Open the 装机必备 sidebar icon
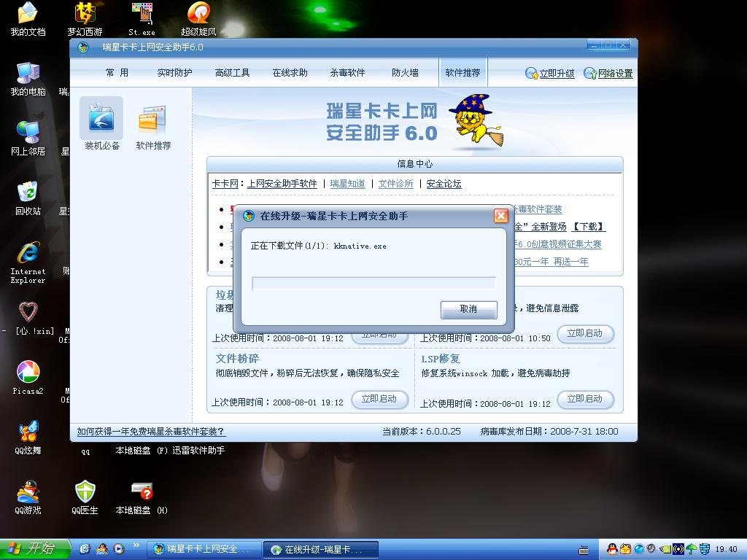Screen dimensions: 747x560 tap(101, 123)
